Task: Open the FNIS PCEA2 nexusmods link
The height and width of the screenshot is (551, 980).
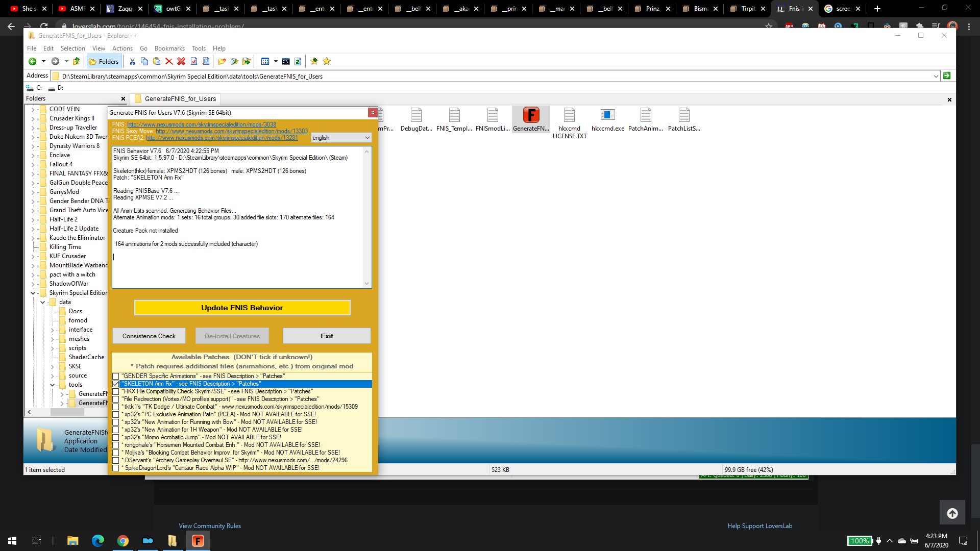Action: click(222, 138)
